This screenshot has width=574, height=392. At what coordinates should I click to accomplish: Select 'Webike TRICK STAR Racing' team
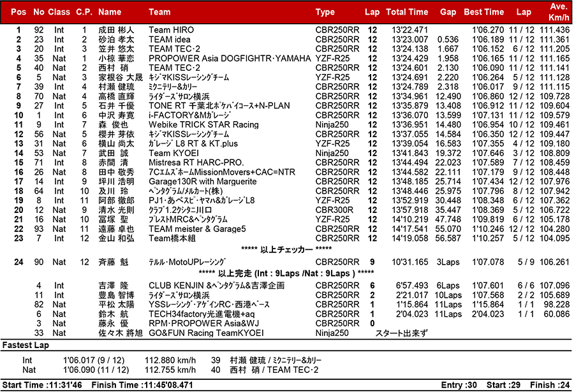203,125
